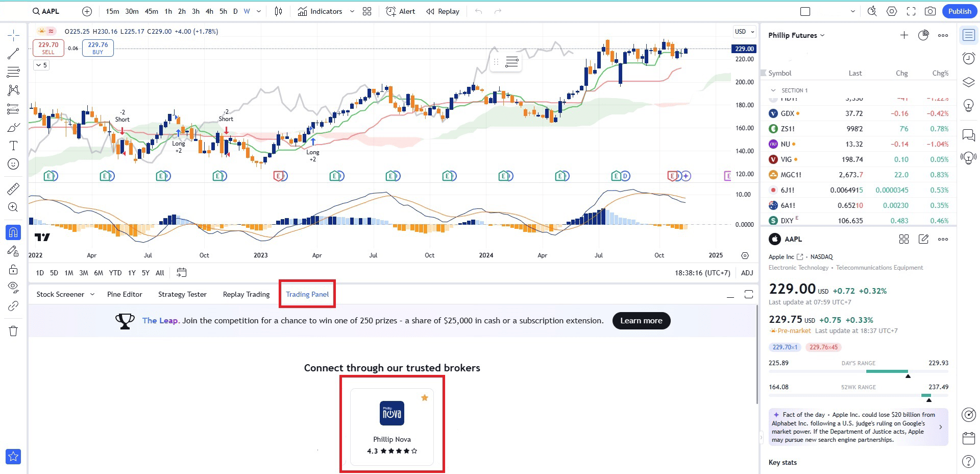The width and height of the screenshot is (980, 474).
Task: Open the Phillip Futures watchlist dropdown
Action: click(x=796, y=35)
